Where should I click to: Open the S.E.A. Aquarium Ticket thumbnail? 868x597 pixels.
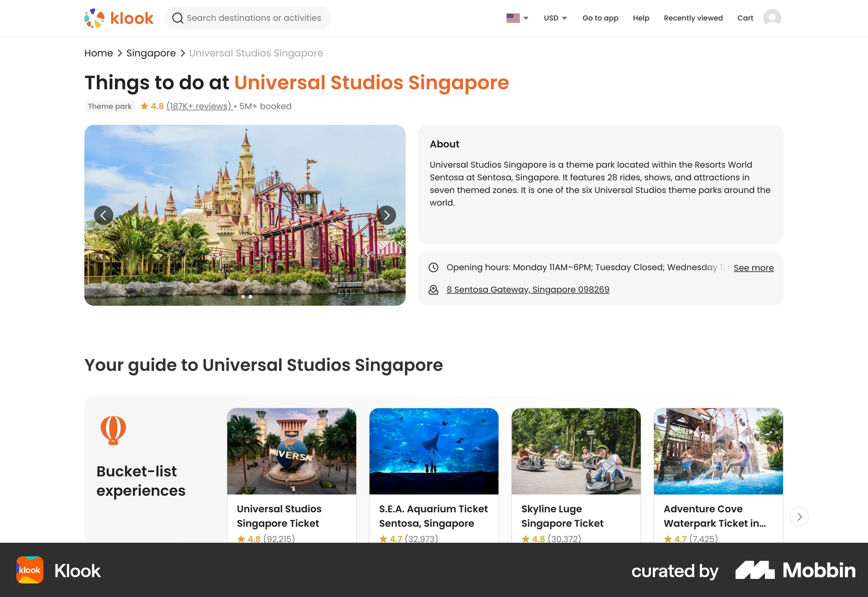(x=434, y=451)
